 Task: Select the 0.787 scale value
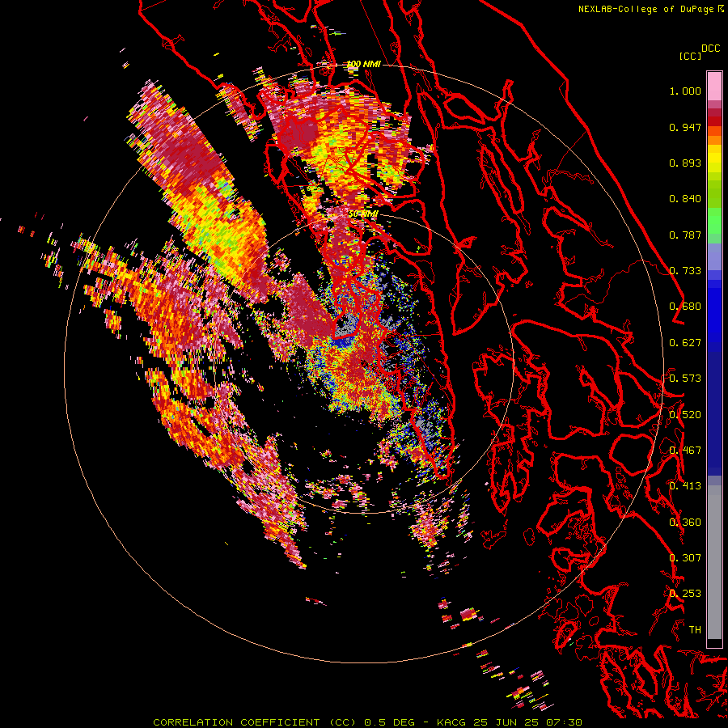tap(685, 235)
